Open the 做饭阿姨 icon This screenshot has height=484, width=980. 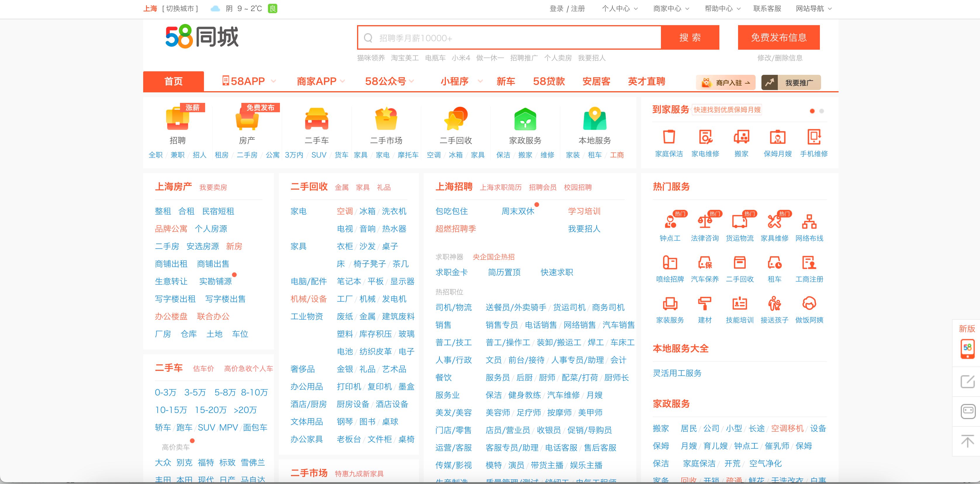[809, 303]
